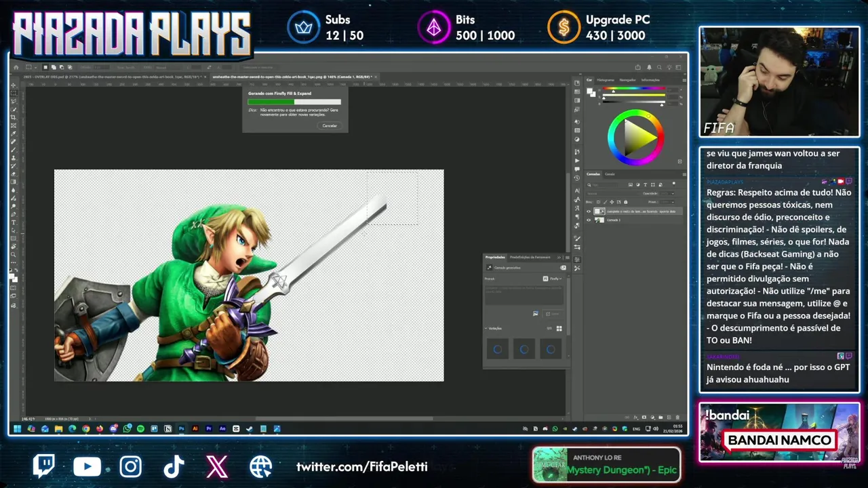The height and width of the screenshot is (488, 868).
Task: Open the Styles fx panel icon in dock
Action: (x=577, y=110)
